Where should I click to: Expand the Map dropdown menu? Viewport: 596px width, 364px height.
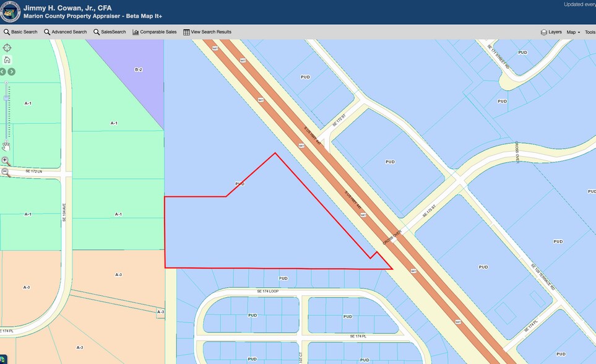573,32
